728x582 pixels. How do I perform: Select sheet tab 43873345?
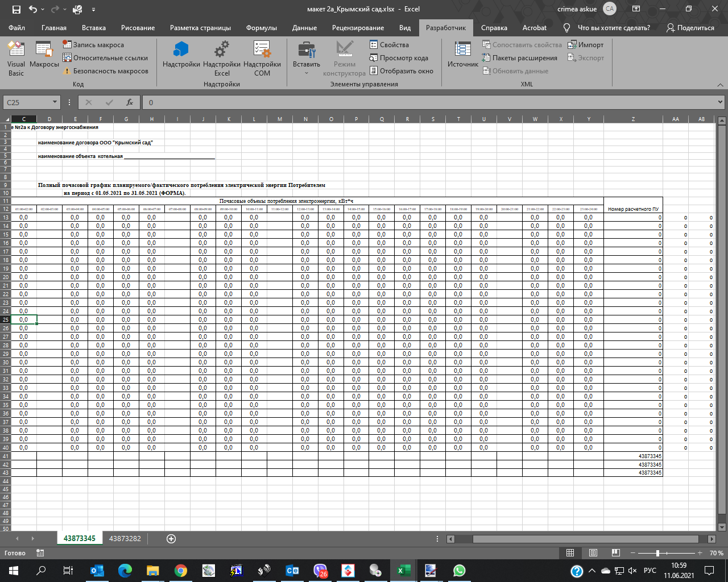point(80,538)
